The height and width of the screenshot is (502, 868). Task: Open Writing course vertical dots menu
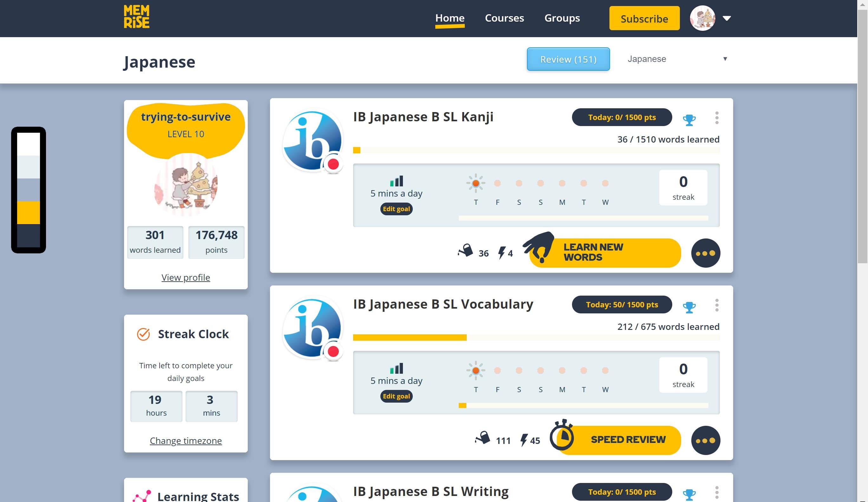(717, 492)
